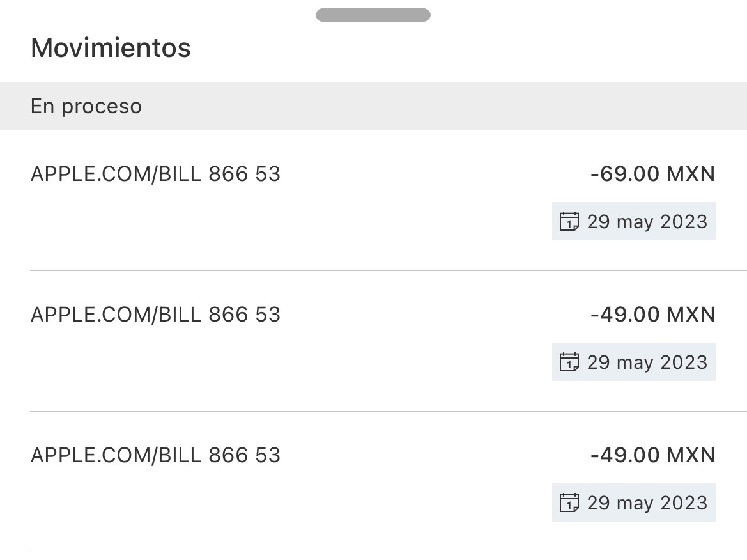Click the calendar icon on the -69.00 charge

coord(569,222)
